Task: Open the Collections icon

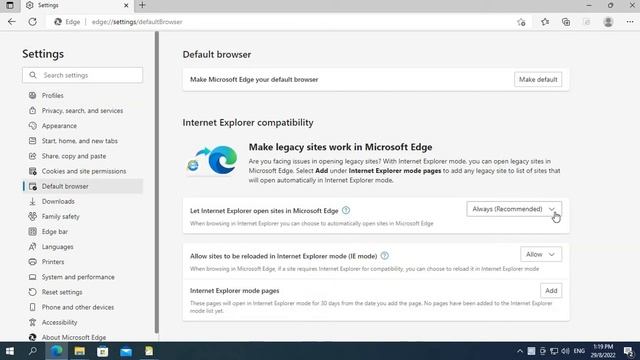Action: click(566, 22)
